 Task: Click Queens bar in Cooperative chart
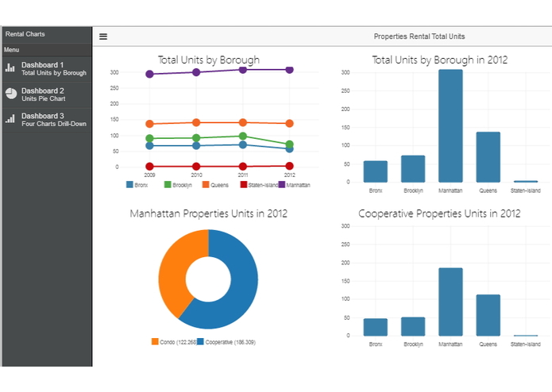click(x=488, y=315)
